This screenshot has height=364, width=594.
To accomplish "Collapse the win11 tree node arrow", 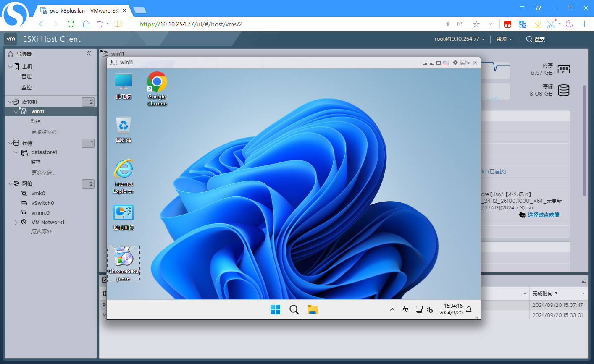I will [x=16, y=111].
